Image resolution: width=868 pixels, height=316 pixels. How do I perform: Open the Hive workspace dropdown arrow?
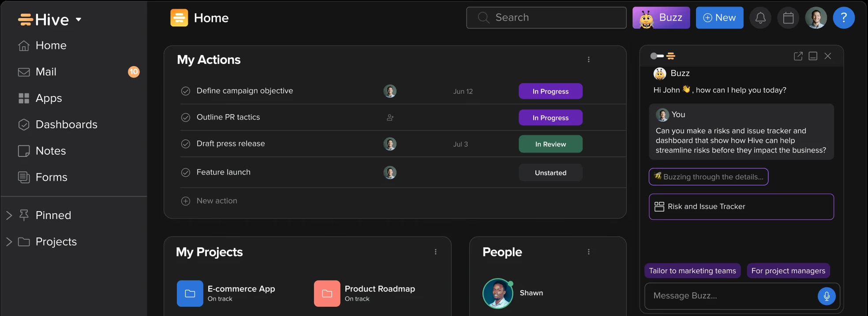pyautogui.click(x=79, y=19)
